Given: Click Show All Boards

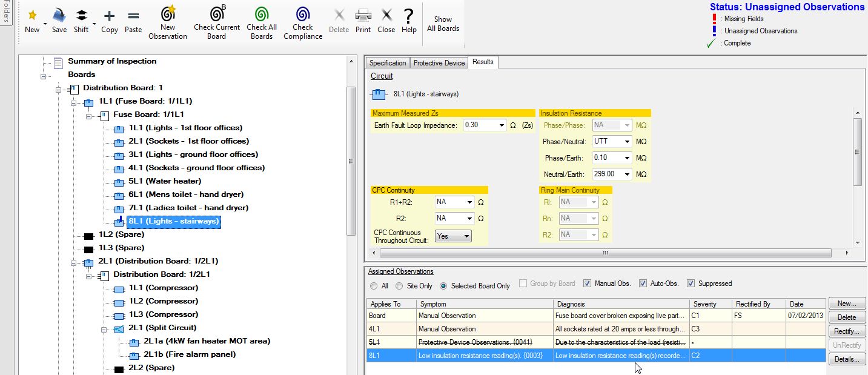Looking at the screenshot, I should tap(443, 24).
